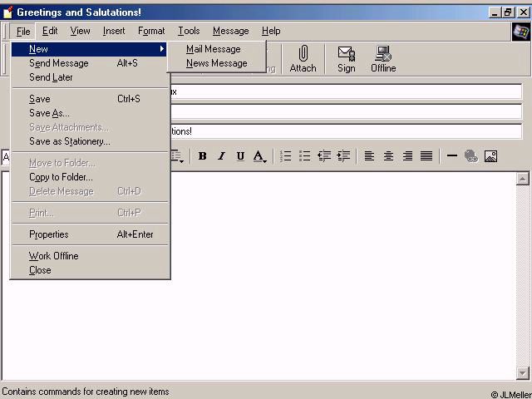Image resolution: width=532 pixels, height=399 pixels.
Task: Click Close in the File menu
Action: 90,270
